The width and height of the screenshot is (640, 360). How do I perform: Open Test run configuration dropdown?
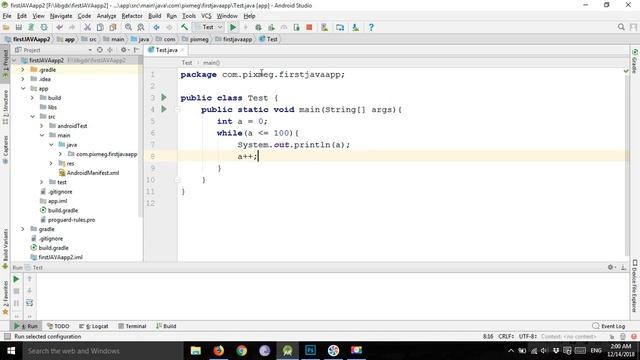(x=209, y=27)
